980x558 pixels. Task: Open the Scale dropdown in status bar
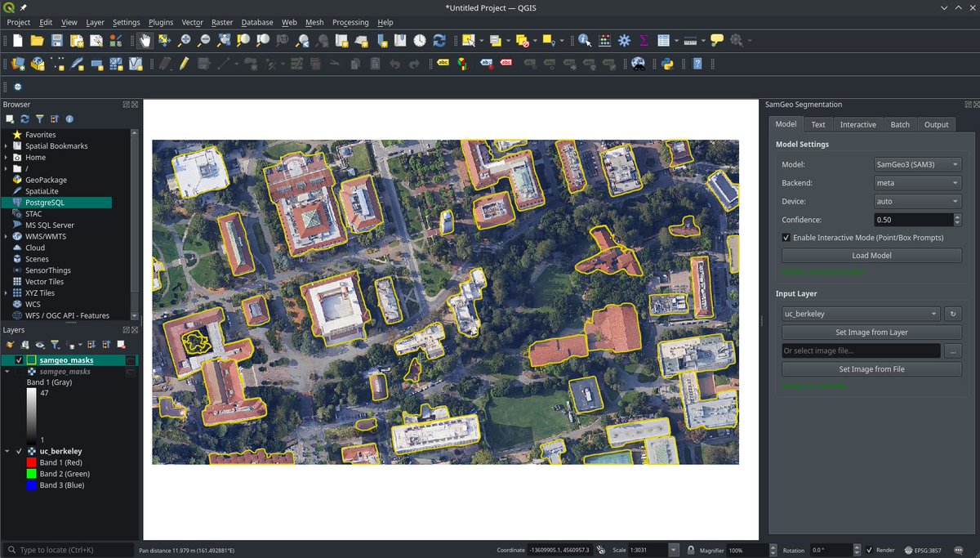click(x=673, y=550)
